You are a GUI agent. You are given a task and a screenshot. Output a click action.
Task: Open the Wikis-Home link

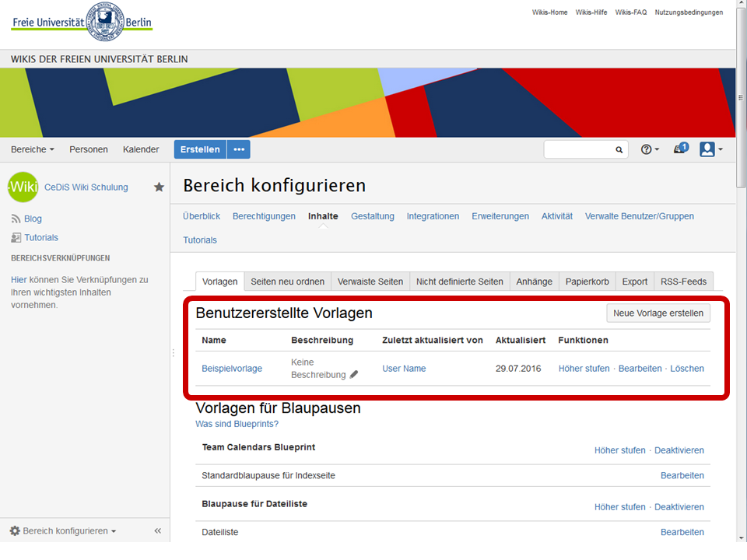point(550,12)
